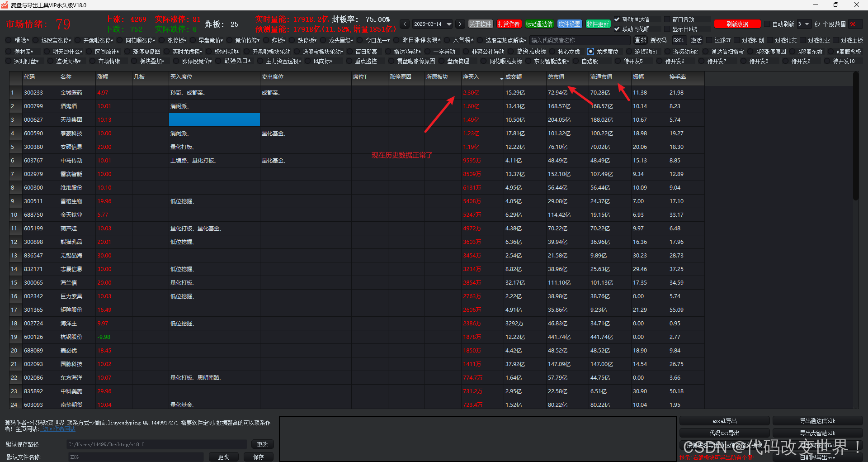Sort by the 换手率 column header
This screenshot has width=868, height=462.
[x=686, y=77]
